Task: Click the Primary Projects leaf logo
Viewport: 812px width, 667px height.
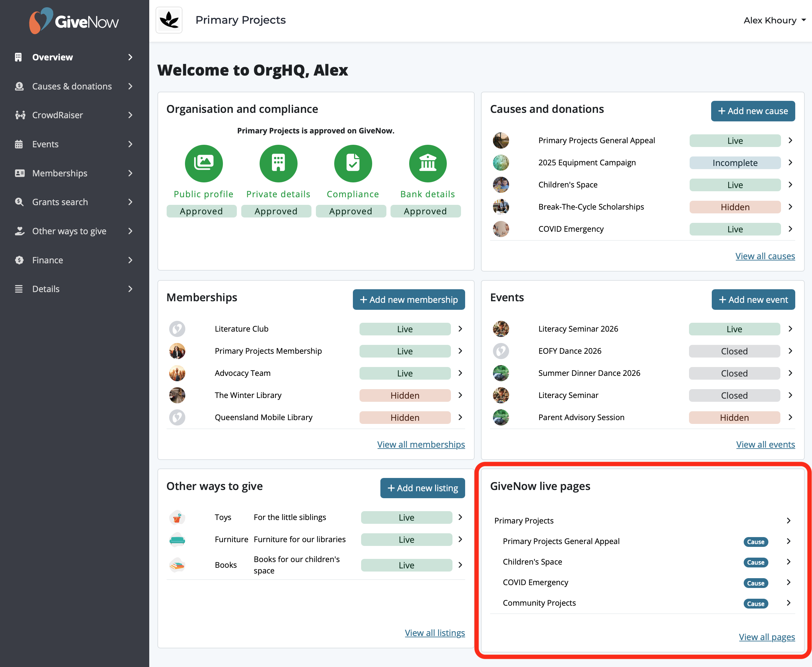Action: (169, 20)
